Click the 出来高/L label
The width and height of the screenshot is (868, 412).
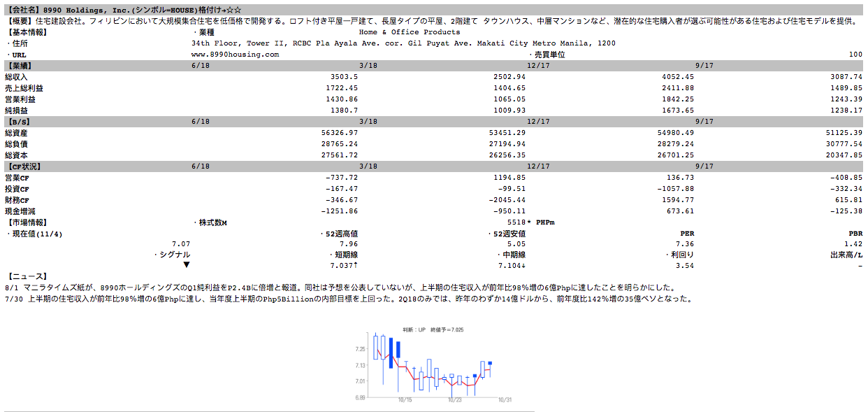click(x=846, y=255)
